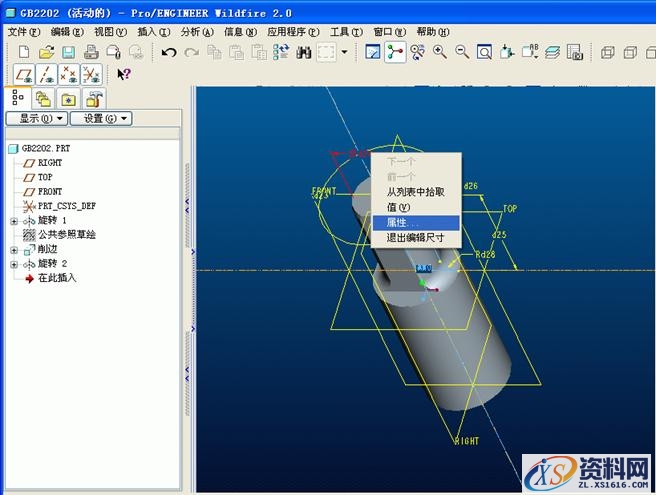Toggle datum planes display

(x=21, y=74)
